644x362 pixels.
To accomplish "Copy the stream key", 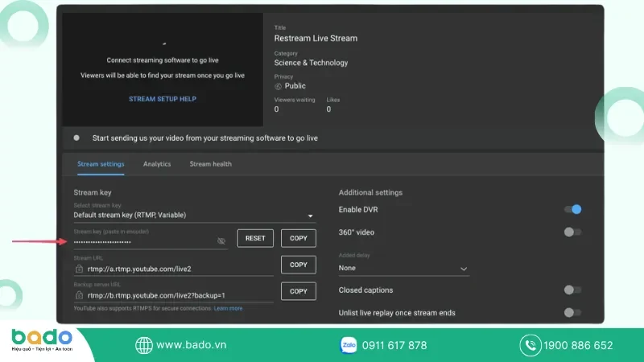I will 299,238.
